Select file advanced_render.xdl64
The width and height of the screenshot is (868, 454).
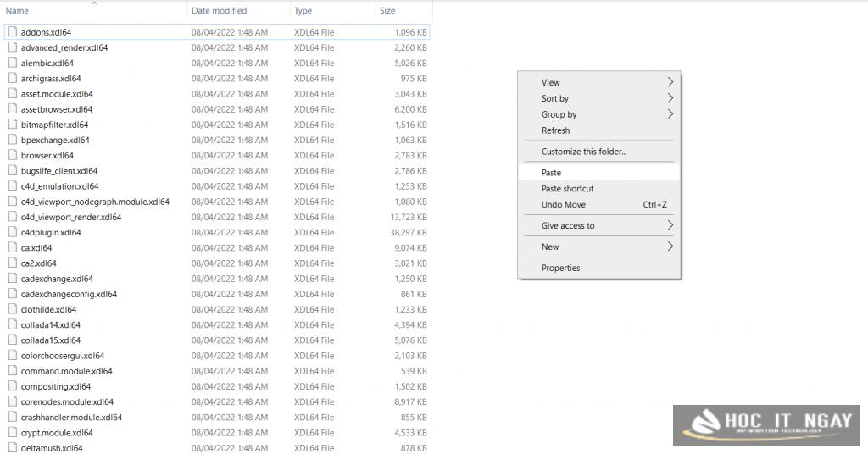[64, 47]
